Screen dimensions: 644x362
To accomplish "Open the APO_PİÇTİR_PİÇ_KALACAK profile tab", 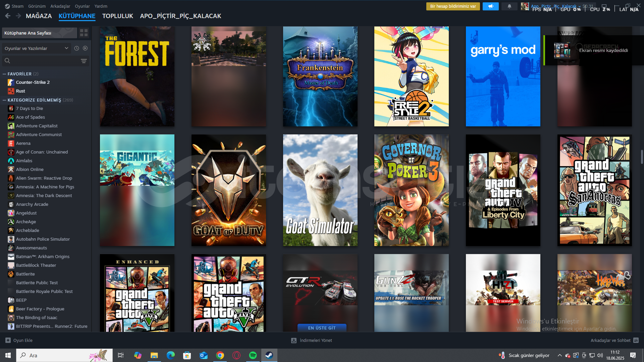I will [x=180, y=16].
